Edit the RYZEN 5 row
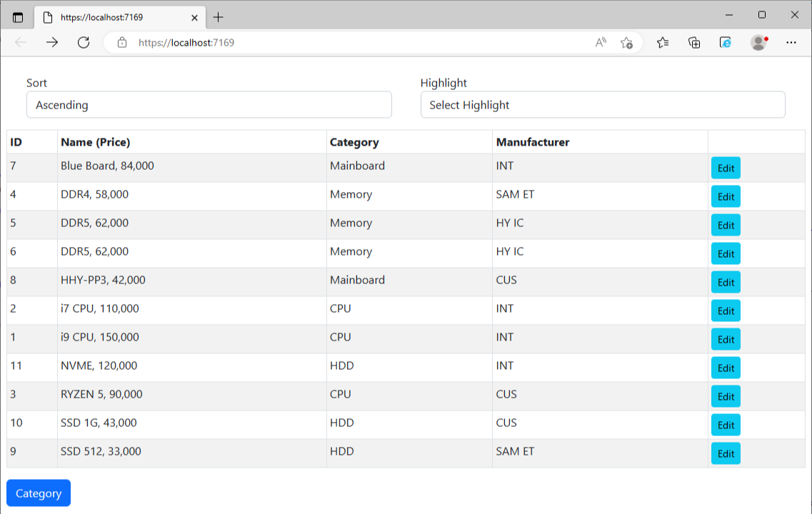This screenshot has width=812, height=514. pyautogui.click(x=726, y=396)
